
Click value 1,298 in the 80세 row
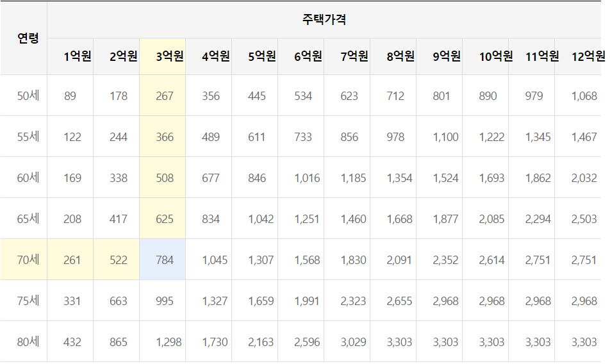pyautogui.click(x=169, y=342)
